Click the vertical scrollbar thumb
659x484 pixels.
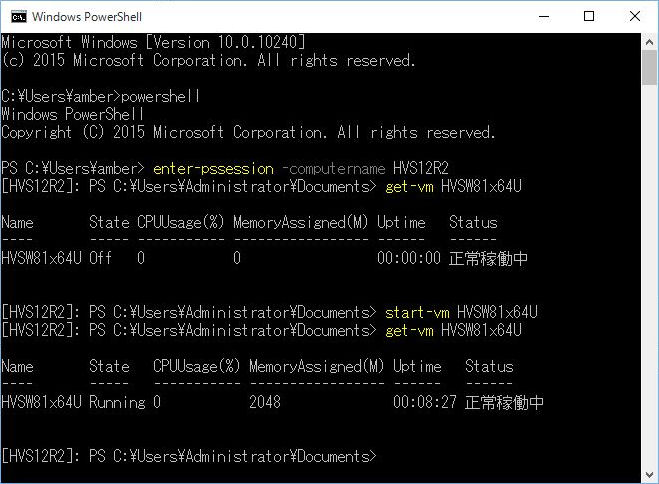pyautogui.click(x=649, y=68)
